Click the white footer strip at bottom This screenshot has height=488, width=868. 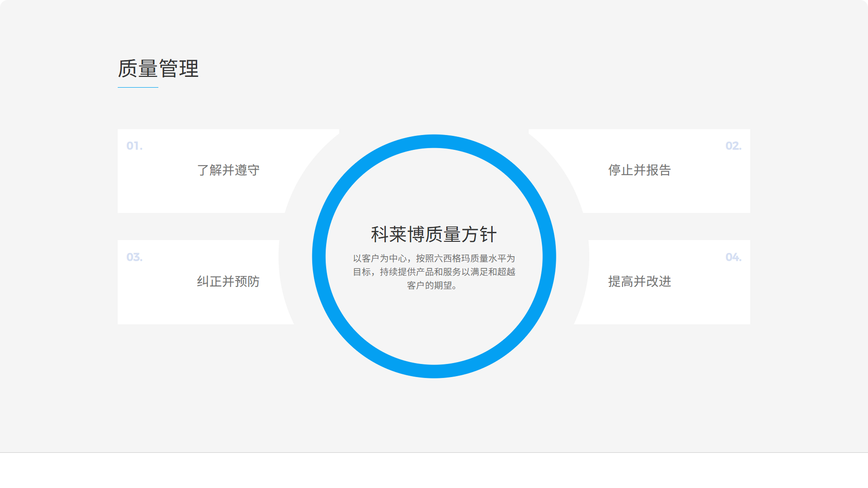(x=434, y=470)
